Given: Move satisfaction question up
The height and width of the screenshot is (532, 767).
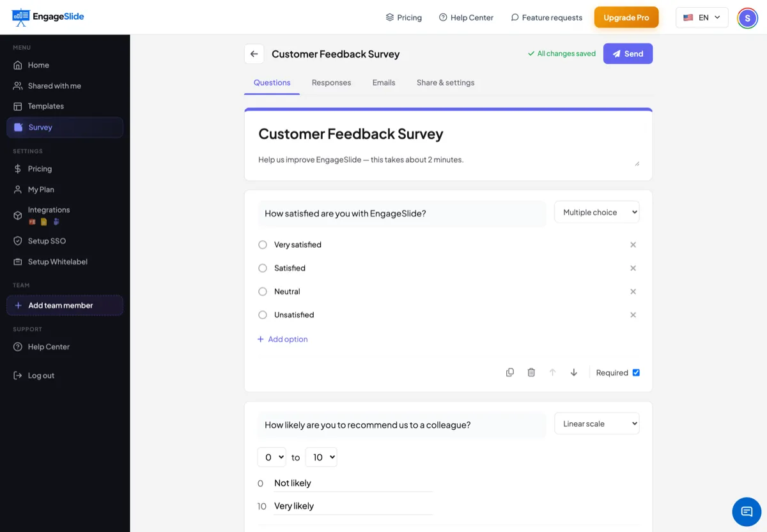Looking at the screenshot, I should (x=553, y=372).
